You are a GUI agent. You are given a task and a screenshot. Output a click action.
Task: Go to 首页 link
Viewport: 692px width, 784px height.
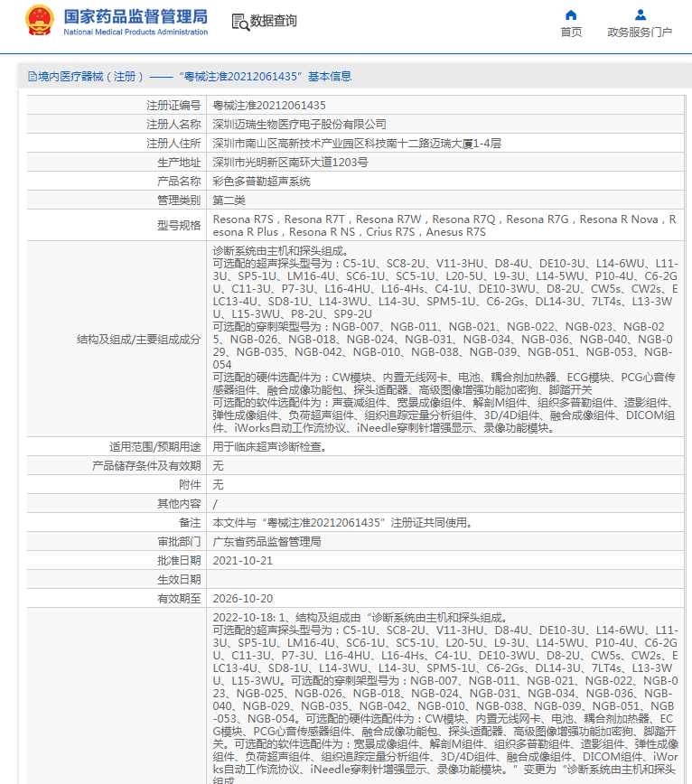pyautogui.click(x=571, y=32)
